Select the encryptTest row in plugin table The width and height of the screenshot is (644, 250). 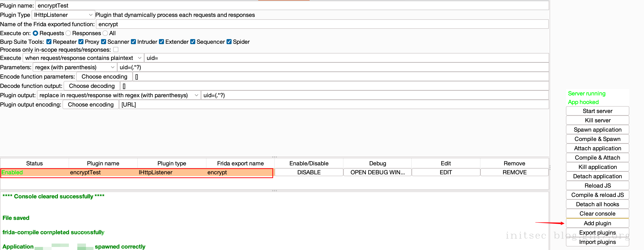[x=136, y=172]
